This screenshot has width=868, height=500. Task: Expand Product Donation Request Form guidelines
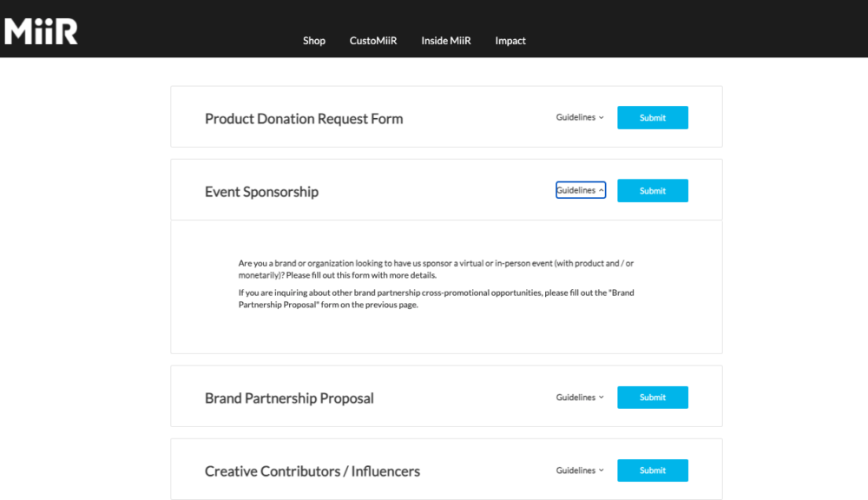[x=580, y=117]
